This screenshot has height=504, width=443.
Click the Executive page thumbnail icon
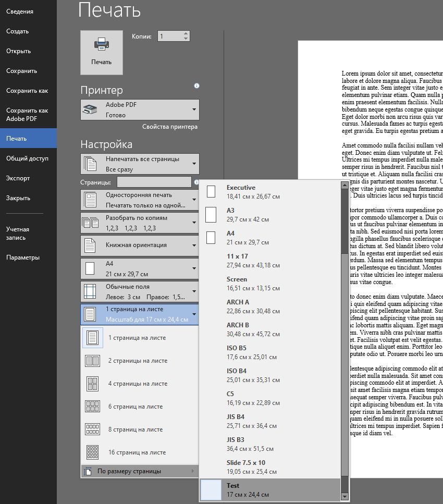[211, 192]
